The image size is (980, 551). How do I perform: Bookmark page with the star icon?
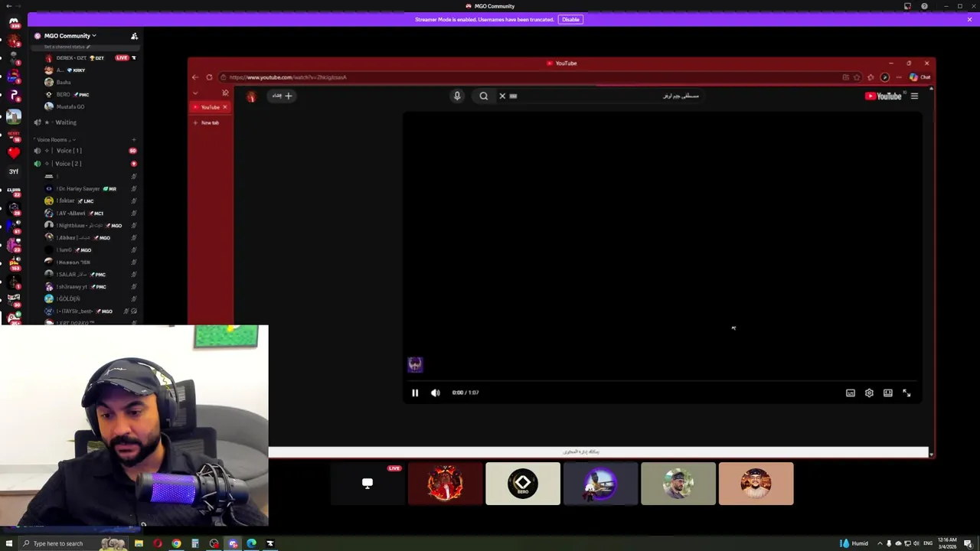point(857,77)
